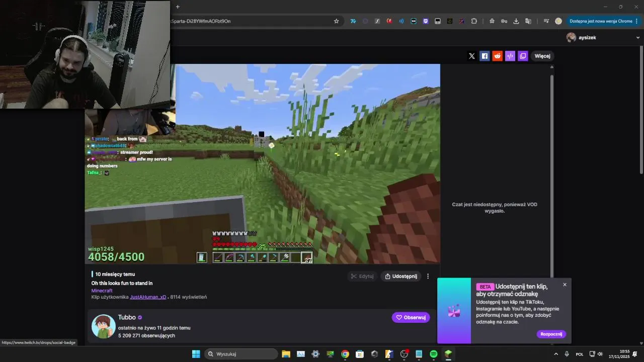644x362 pixels.
Task: Open the Chrome extensions puzzle menu
Action: point(474,21)
